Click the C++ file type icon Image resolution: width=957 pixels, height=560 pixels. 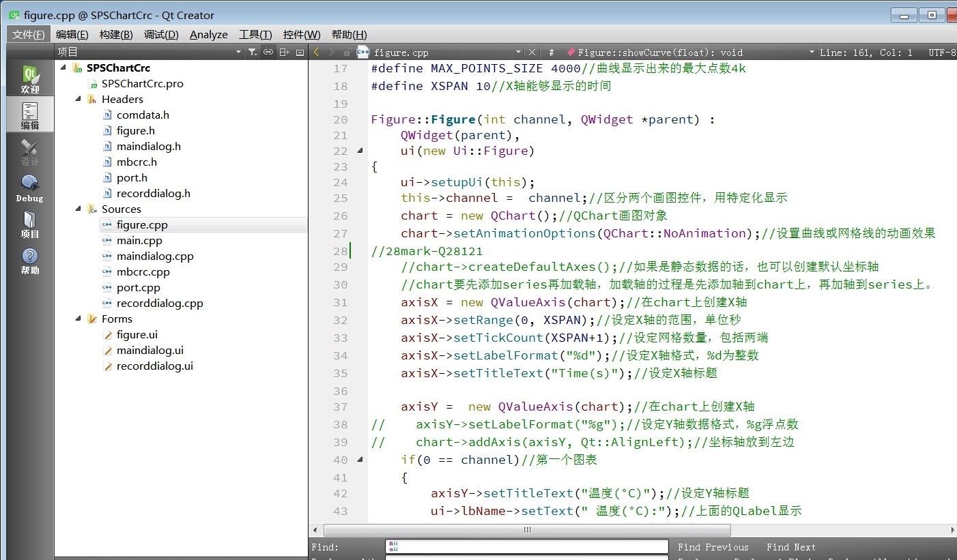click(x=362, y=52)
